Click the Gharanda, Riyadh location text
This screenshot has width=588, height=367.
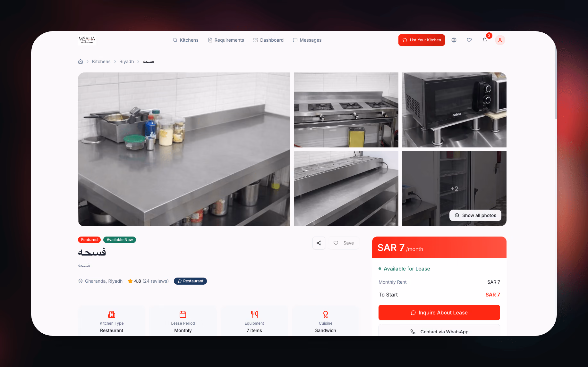(x=104, y=281)
